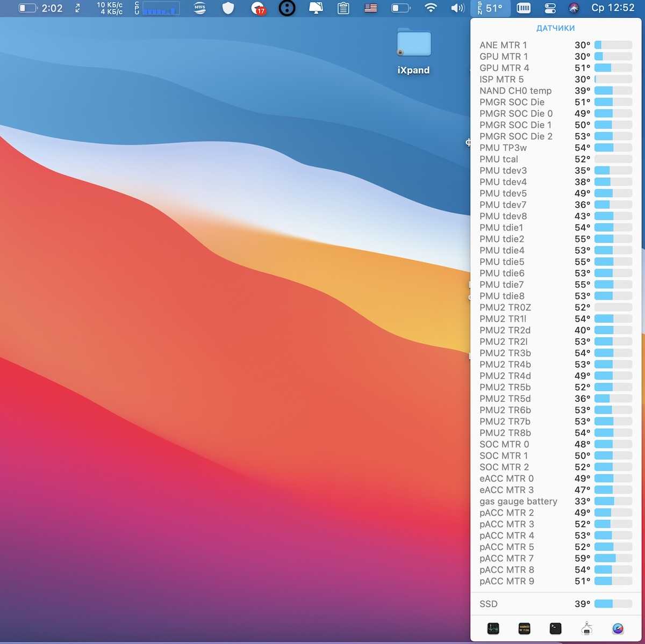The width and height of the screenshot is (645, 644).
Task: Open Activity Monitor from the sensors panel
Action: (x=493, y=628)
